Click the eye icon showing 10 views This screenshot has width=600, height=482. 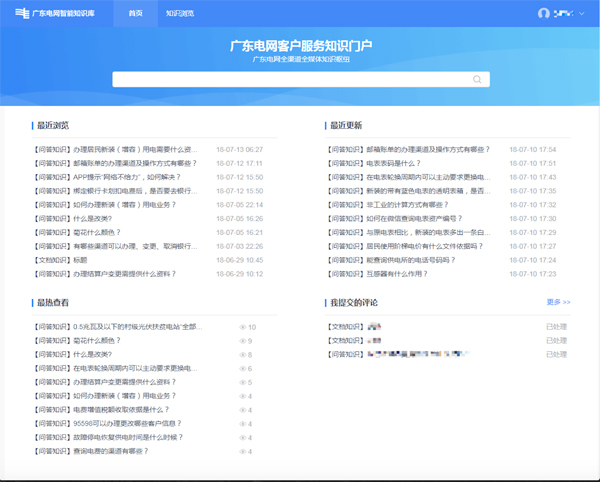coord(243,327)
